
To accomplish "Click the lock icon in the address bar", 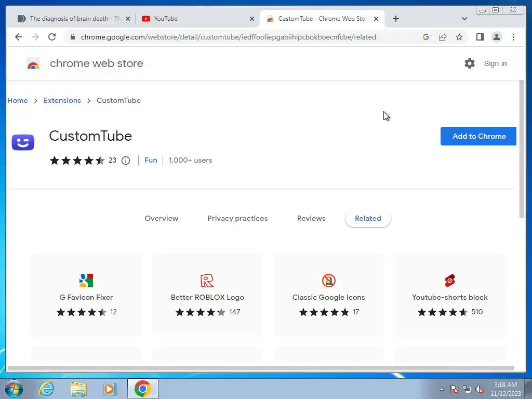I will pos(73,37).
